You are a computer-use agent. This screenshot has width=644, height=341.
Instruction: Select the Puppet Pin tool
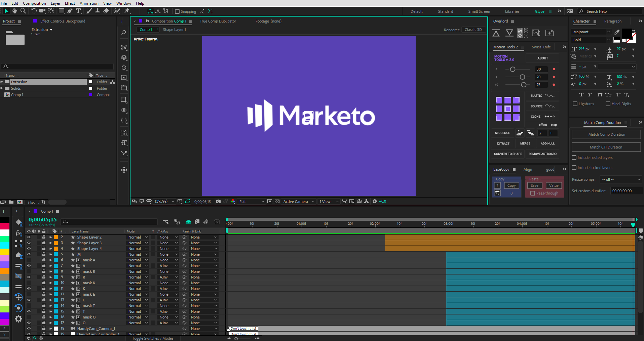pyautogui.click(x=127, y=11)
